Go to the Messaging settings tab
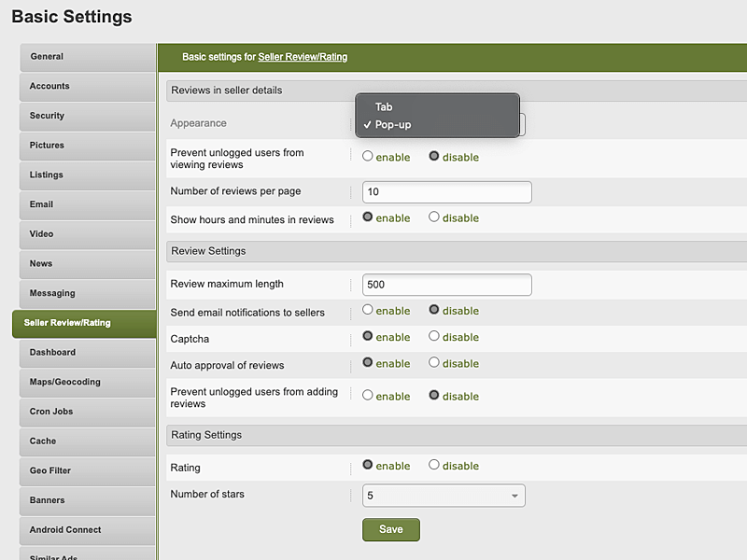 [x=88, y=294]
